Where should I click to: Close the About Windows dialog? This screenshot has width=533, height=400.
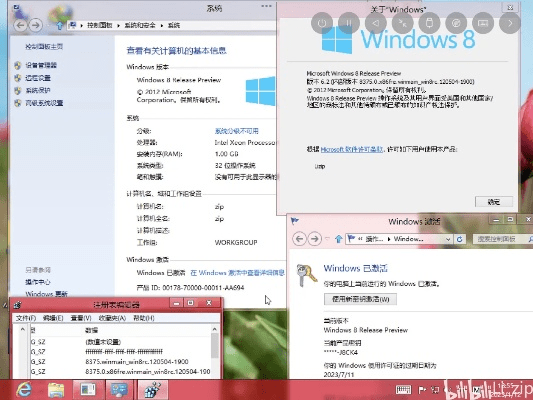point(510,7)
